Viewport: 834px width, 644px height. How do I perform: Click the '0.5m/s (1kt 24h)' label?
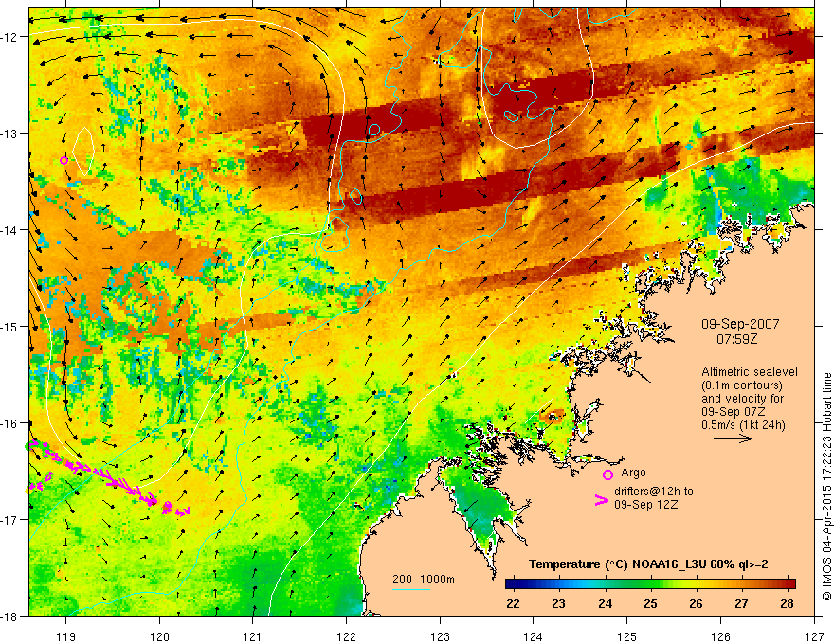pos(743,424)
